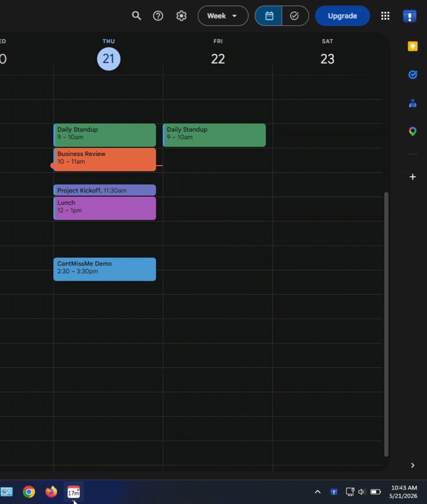Open calendar search
The width and height of the screenshot is (427, 504).
coord(137,16)
